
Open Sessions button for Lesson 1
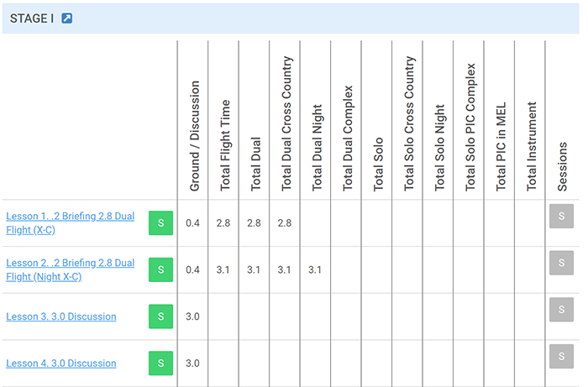point(561,216)
